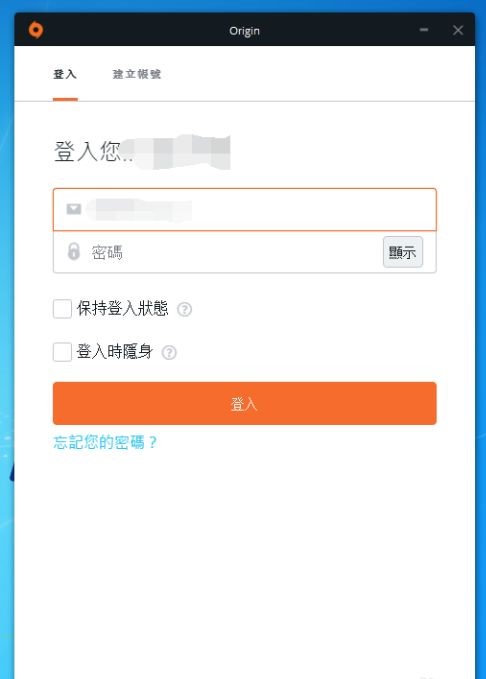Open the help icon next to 登入時隱身

coord(169,352)
